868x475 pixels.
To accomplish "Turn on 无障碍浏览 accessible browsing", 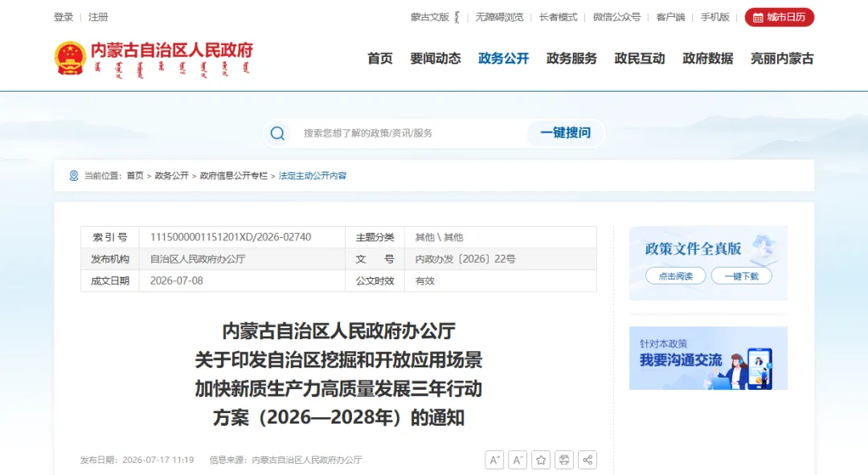I will pos(499,17).
